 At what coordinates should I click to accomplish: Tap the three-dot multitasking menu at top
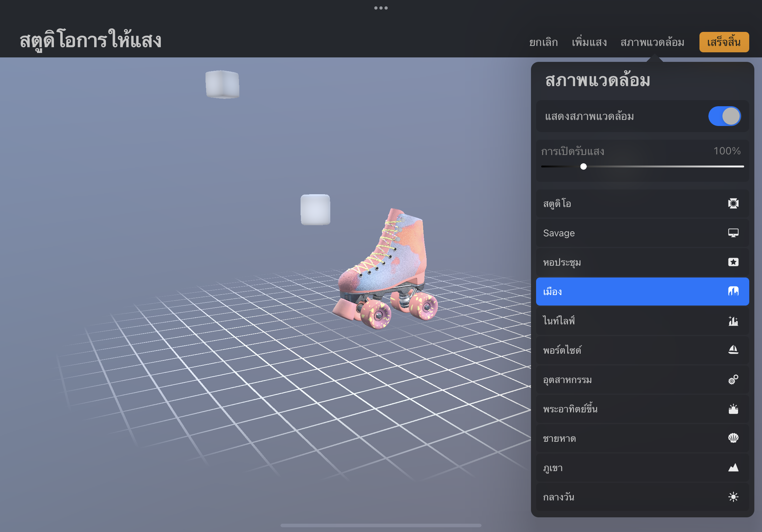pos(381,8)
